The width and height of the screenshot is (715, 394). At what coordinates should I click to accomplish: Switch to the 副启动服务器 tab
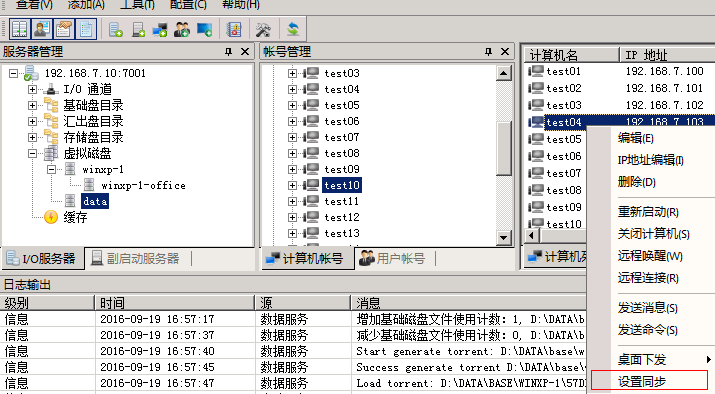coord(135,259)
